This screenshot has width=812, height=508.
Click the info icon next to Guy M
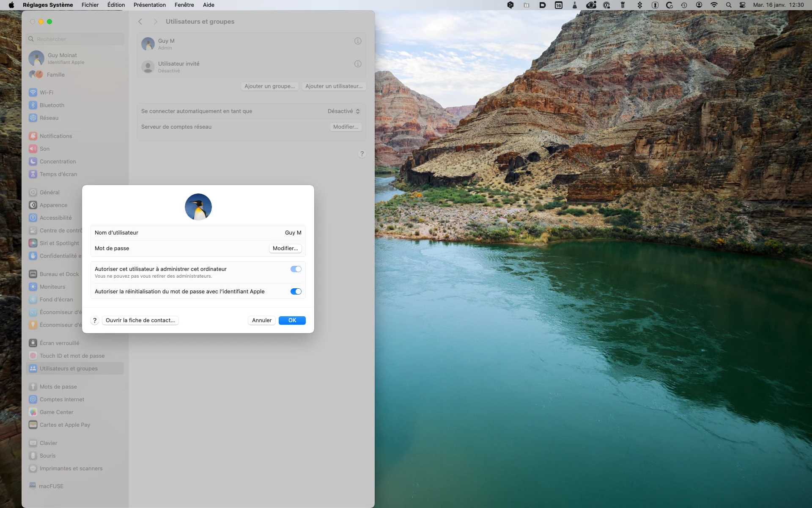pos(358,41)
